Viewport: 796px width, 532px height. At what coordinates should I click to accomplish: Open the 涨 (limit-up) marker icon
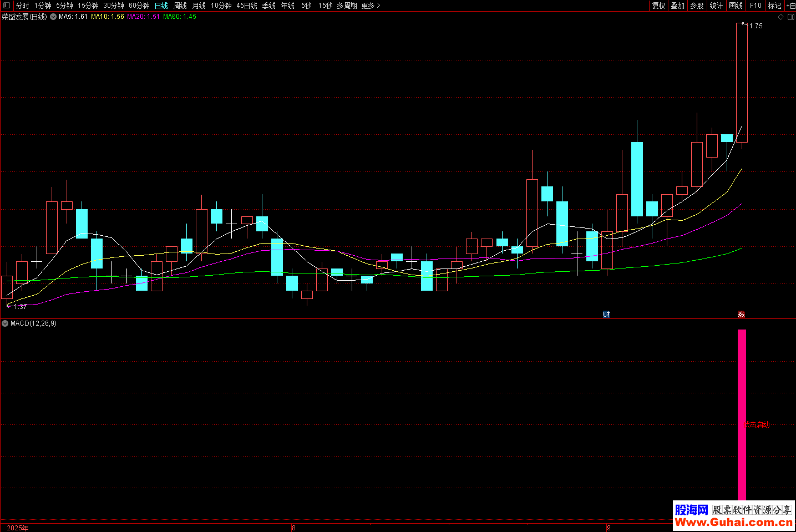click(x=741, y=315)
